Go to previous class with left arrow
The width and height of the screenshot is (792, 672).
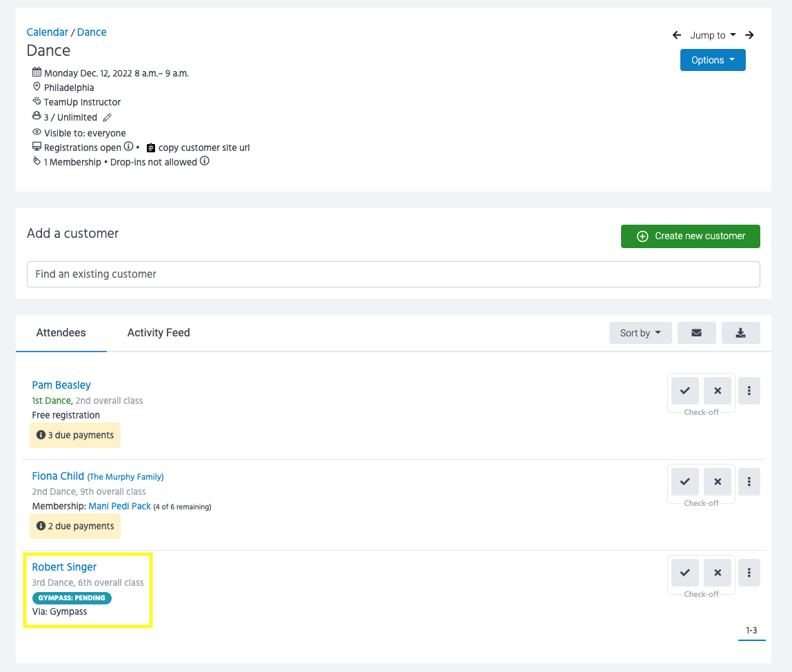pos(677,35)
